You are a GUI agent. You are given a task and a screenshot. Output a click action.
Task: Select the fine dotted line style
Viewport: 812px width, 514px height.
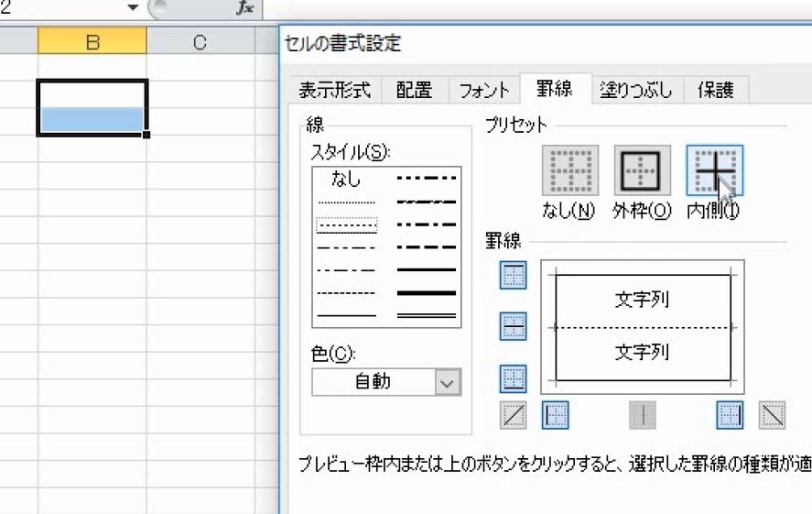[346, 202]
